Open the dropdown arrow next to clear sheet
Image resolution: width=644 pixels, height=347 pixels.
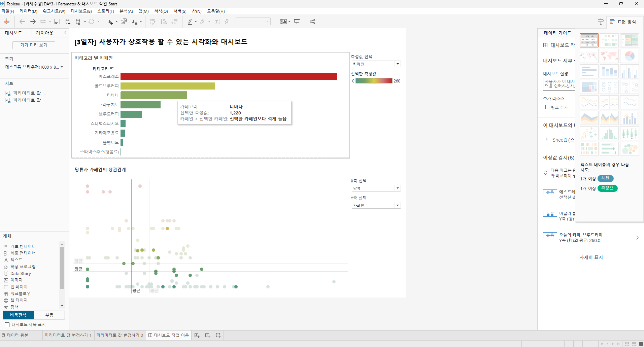pyautogui.click(x=141, y=22)
